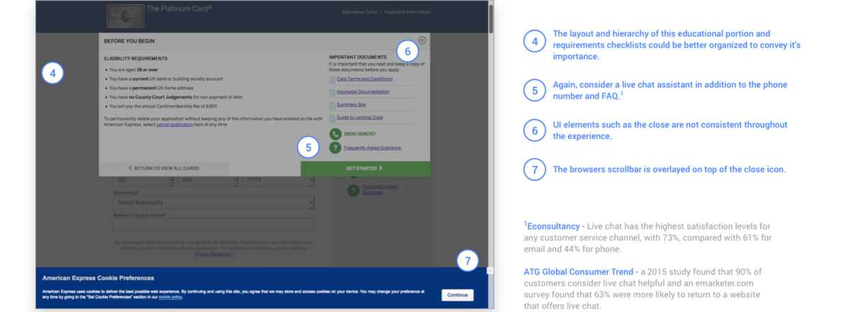The width and height of the screenshot is (868, 312).
Task: Click green question mark icon in dialog
Action: tap(335, 147)
